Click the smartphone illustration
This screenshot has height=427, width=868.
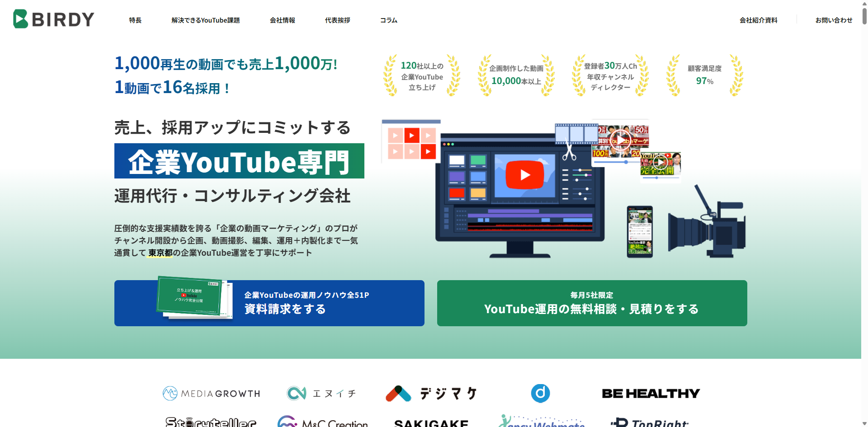pos(639,231)
